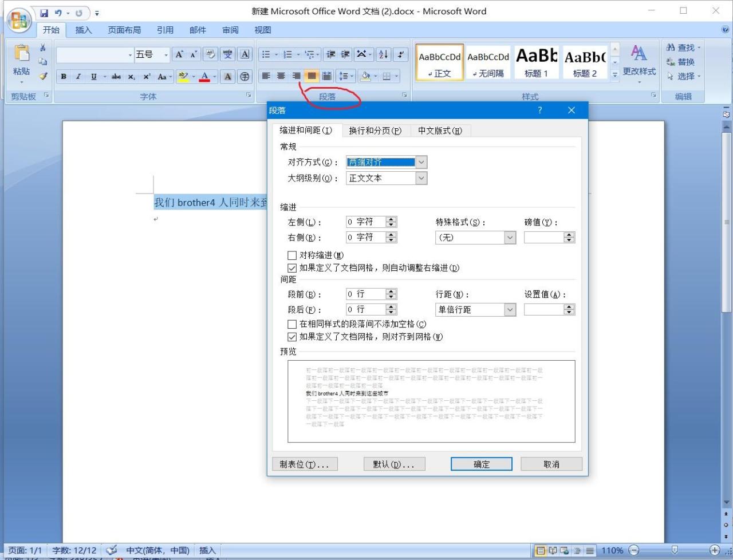Open line spacing dropdown in ribbon
This screenshot has height=560, width=733.
(x=346, y=76)
